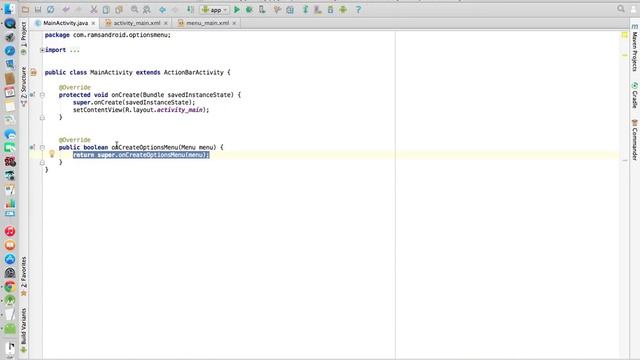Collapse the onCreateOptionsMenu method fold marker
Screen dimensions: 640x360
pyautogui.click(x=42, y=147)
